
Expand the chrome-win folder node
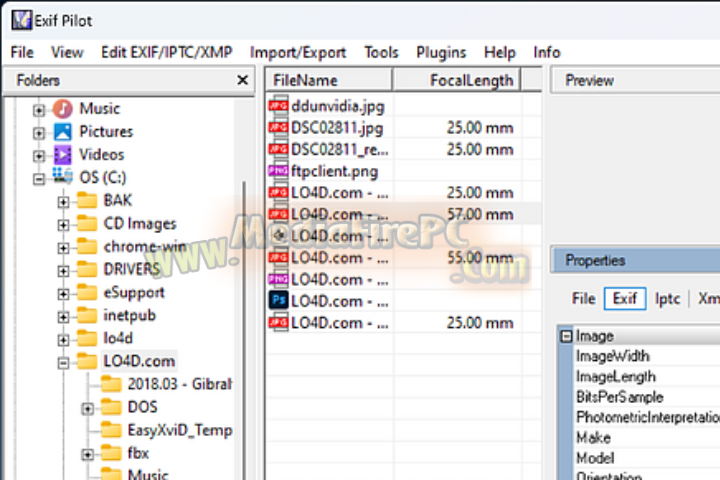pyautogui.click(x=63, y=248)
